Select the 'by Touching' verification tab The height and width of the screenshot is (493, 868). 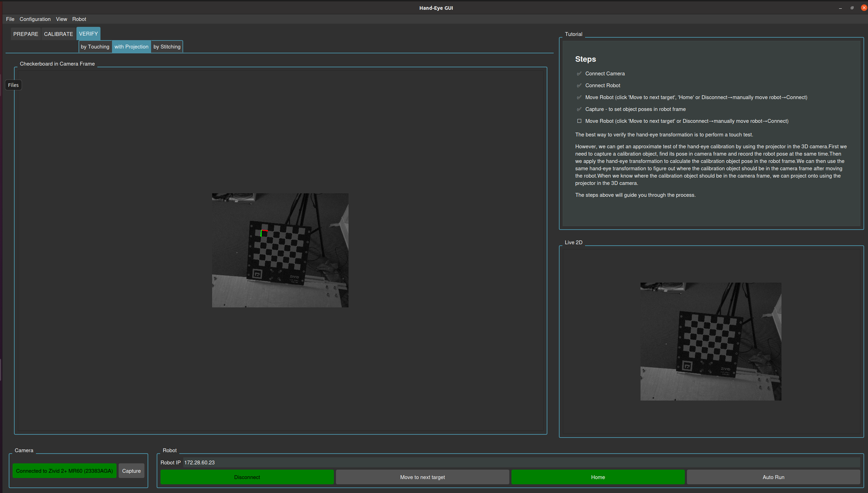95,47
